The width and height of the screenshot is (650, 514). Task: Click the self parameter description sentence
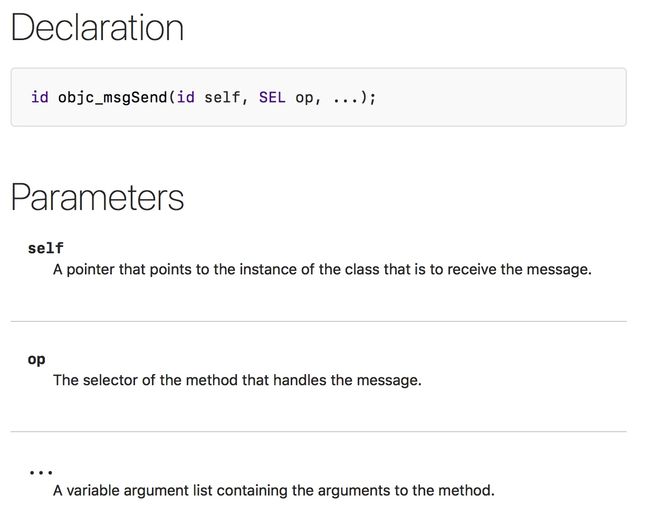tap(322, 269)
